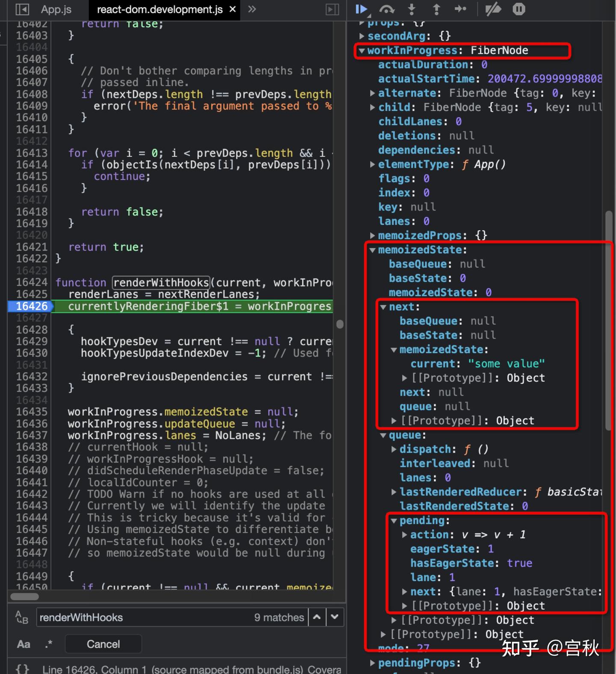Toggle the replace field in search bar
616x674 pixels.
coord(22,617)
